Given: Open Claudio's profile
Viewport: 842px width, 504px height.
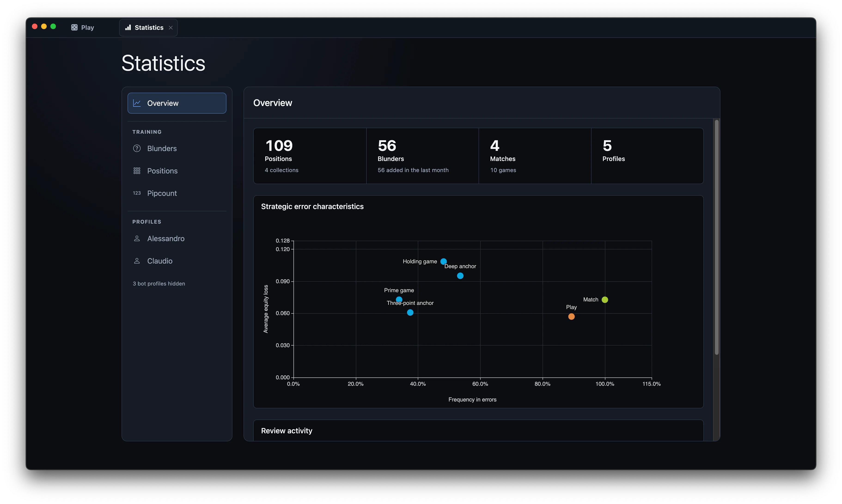Looking at the screenshot, I should point(177,261).
